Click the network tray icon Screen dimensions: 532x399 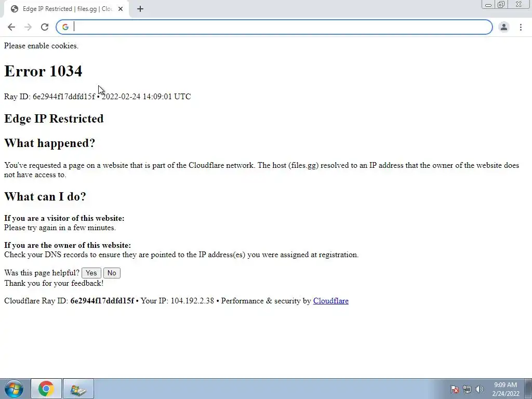point(467,389)
